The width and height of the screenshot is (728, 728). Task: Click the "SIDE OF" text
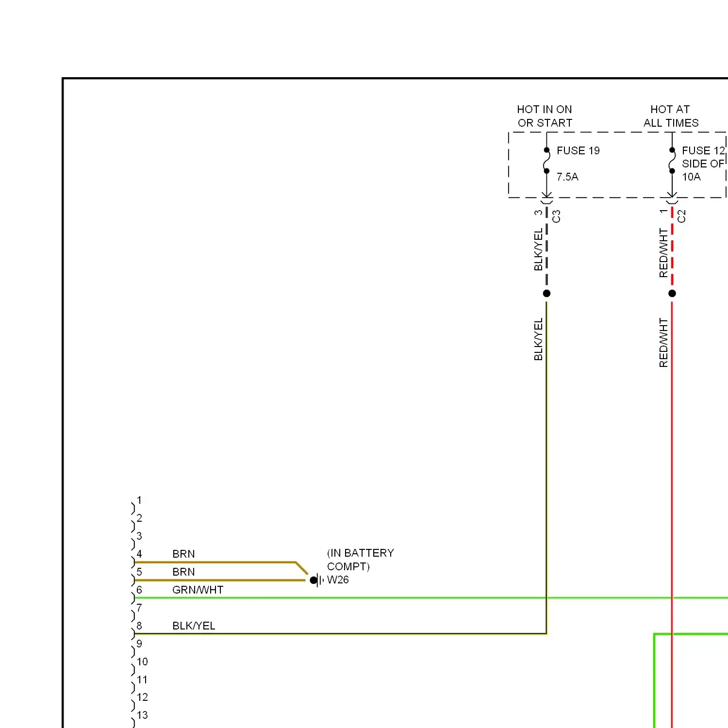703,164
